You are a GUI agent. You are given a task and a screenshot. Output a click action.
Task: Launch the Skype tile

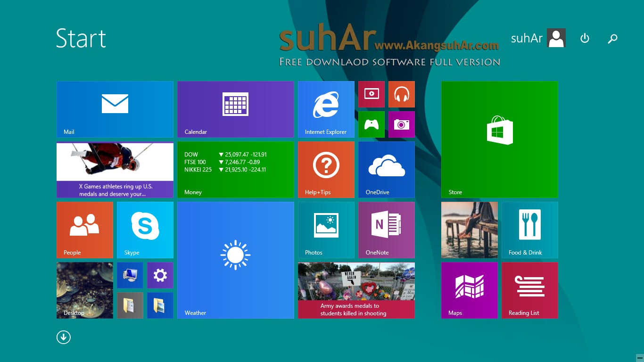[145, 230]
